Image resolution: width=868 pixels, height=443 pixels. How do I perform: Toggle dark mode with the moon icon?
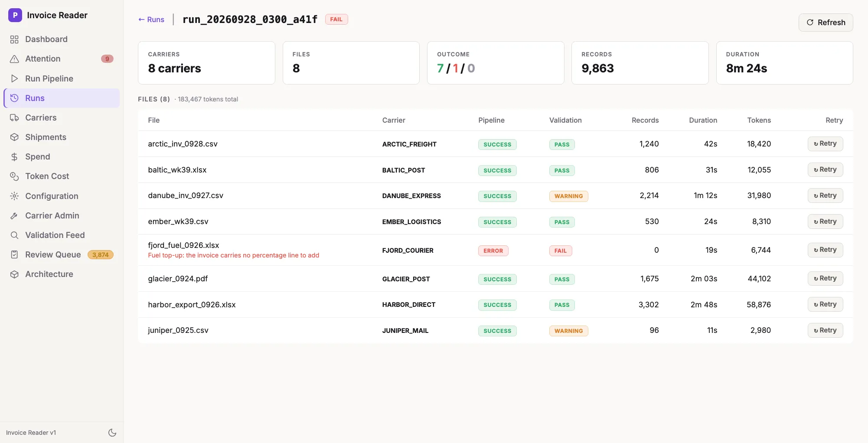pyautogui.click(x=112, y=433)
